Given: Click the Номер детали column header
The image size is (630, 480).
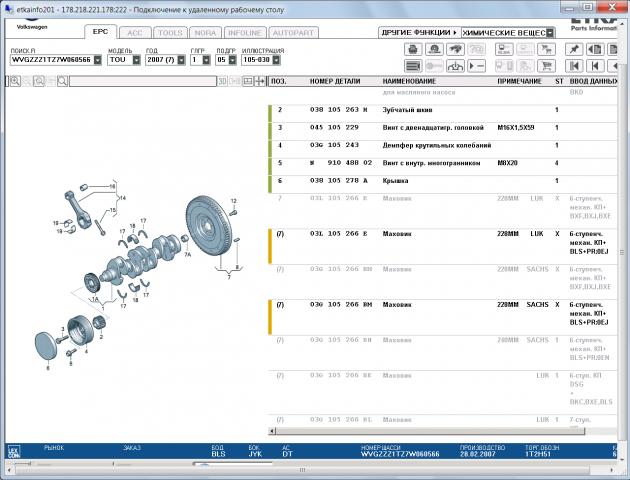Looking at the screenshot, I should [x=335, y=81].
